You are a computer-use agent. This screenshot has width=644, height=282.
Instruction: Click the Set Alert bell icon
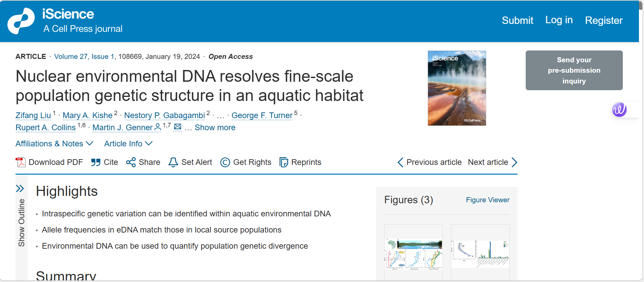point(173,162)
